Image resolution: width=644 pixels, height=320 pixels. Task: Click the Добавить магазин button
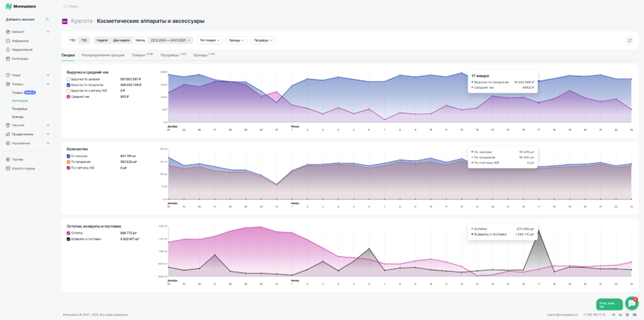pos(27,19)
